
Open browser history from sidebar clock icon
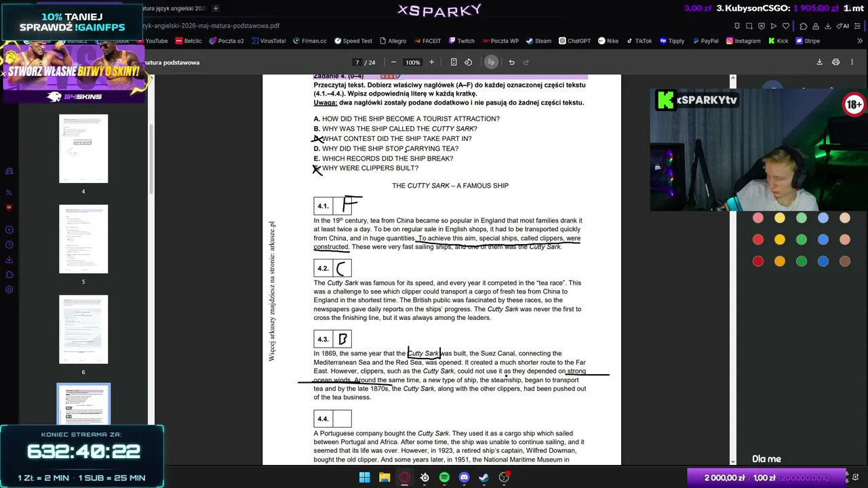pyautogui.click(x=9, y=245)
